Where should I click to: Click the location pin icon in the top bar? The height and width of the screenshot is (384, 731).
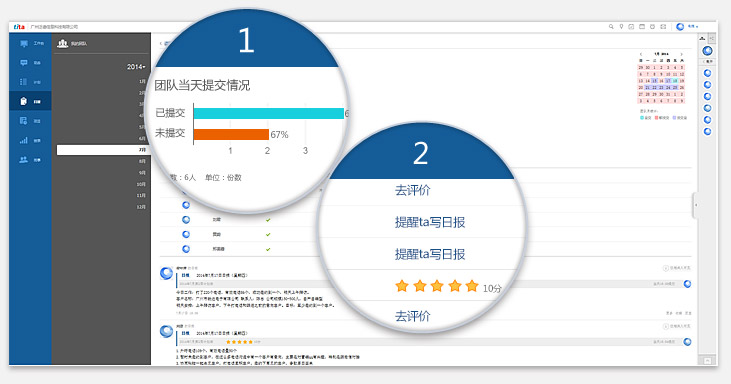[621, 27]
